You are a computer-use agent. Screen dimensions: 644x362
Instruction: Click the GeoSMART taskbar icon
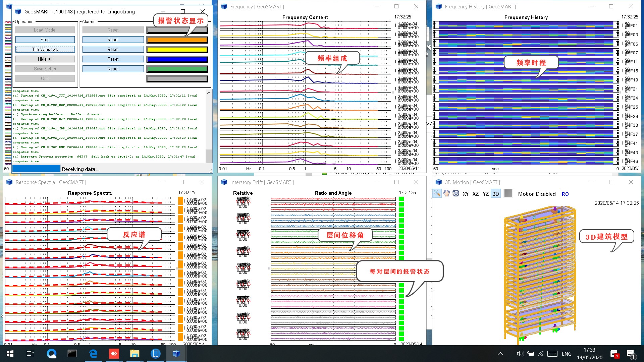pyautogui.click(x=176, y=353)
